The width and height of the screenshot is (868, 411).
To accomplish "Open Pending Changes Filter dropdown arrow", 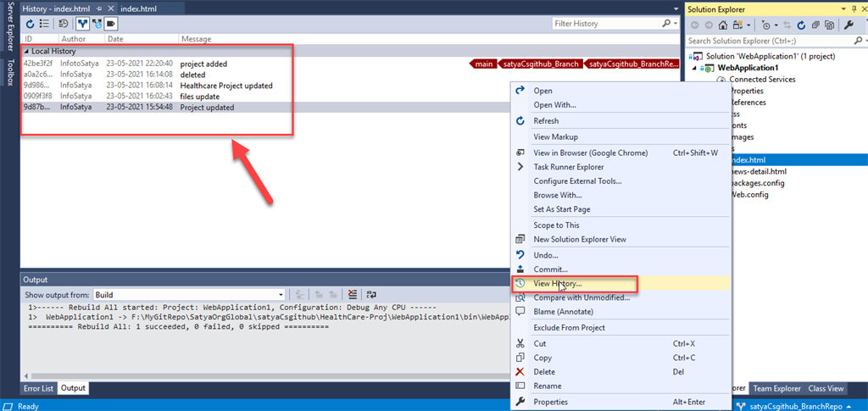I will click(776, 25).
